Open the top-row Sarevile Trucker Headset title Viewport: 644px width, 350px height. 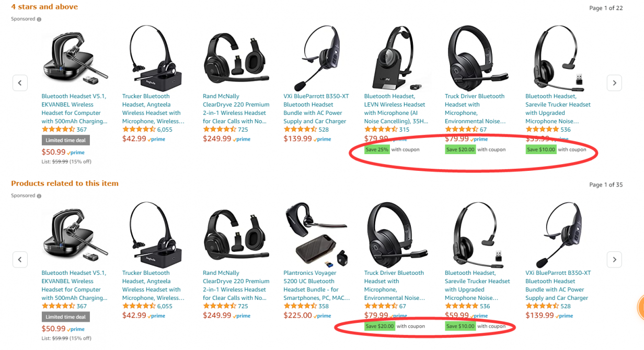(x=558, y=109)
